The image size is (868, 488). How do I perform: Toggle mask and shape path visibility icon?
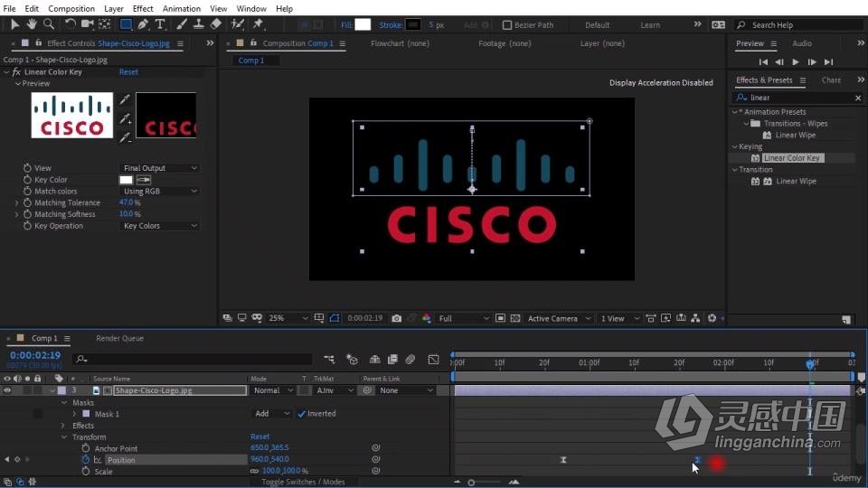coord(335,318)
